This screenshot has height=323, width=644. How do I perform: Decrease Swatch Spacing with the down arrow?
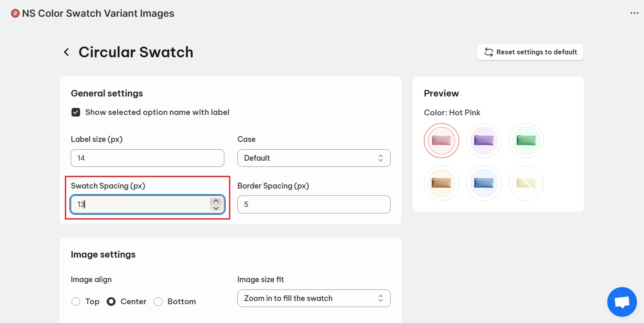216,208
